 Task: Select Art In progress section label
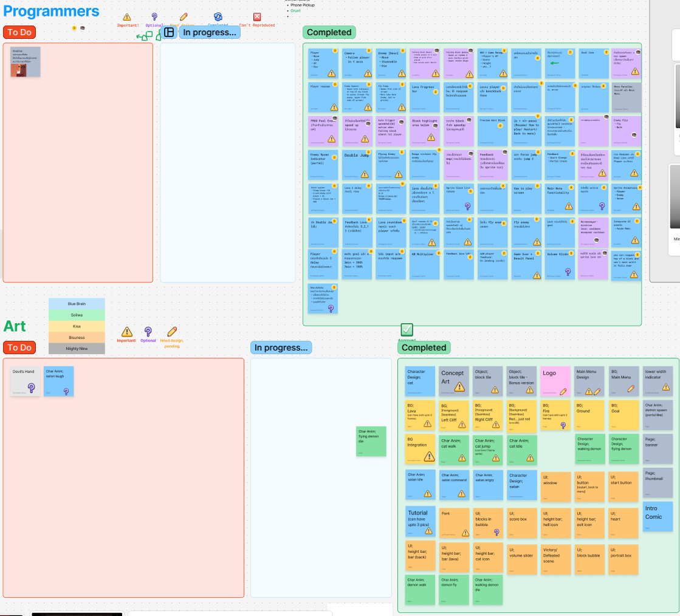[281, 347]
